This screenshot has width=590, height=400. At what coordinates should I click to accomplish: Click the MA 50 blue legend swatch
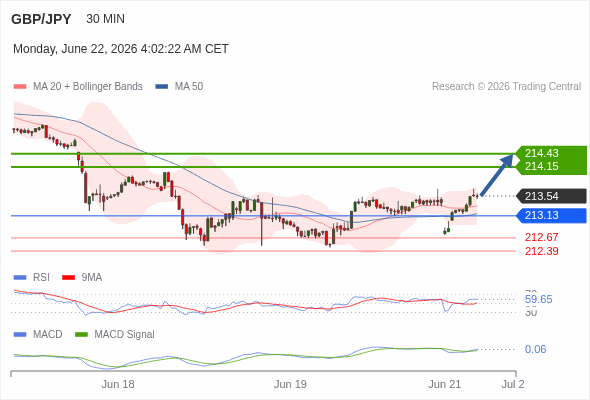tap(162, 87)
